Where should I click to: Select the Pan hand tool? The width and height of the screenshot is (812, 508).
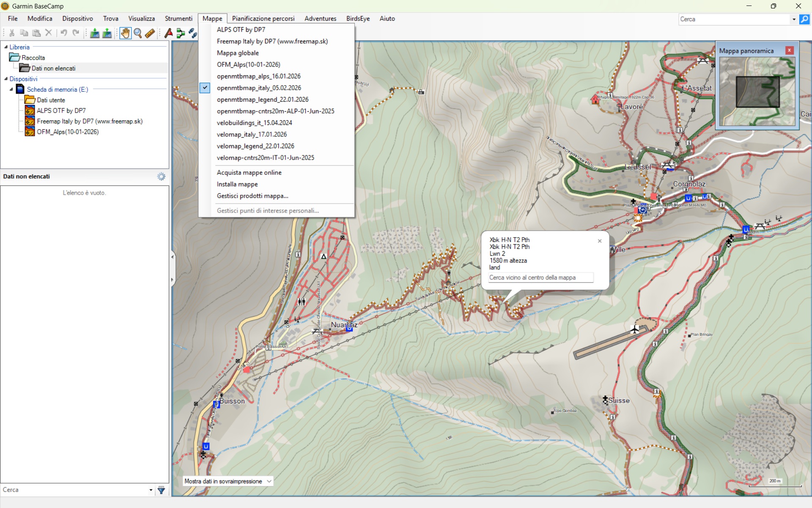click(125, 33)
